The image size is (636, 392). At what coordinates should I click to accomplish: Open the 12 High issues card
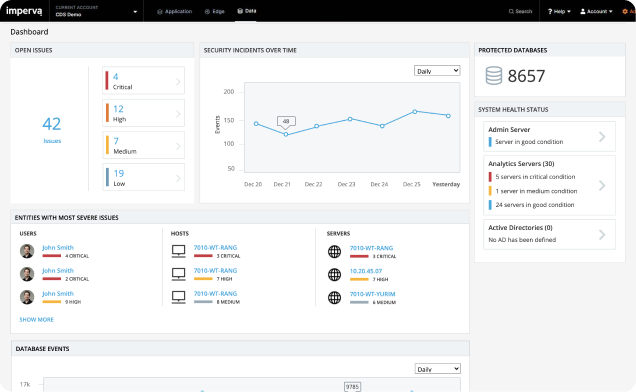[143, 113]
